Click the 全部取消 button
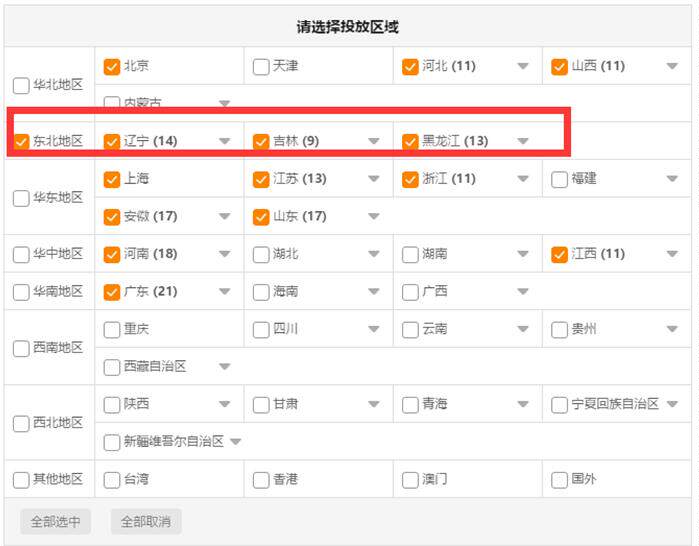The width and height of the screenshot is (699, 546). tap(146, 521)
